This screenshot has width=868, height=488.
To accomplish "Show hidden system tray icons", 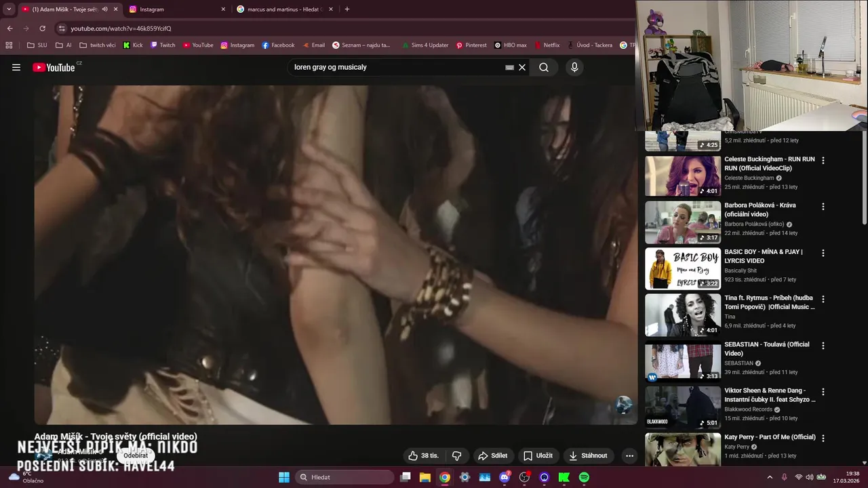I will (769, 477).
